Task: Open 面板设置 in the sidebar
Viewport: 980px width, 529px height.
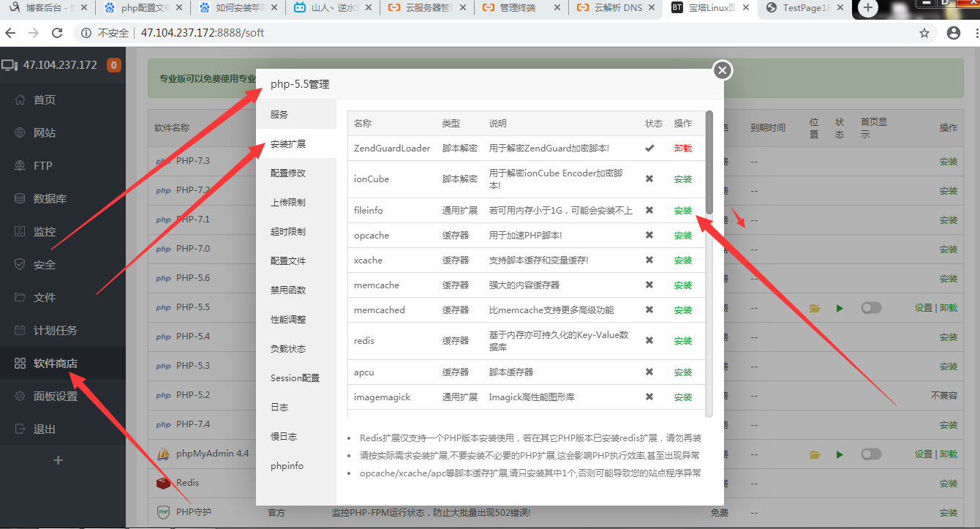Action: [x=56, y=396]
